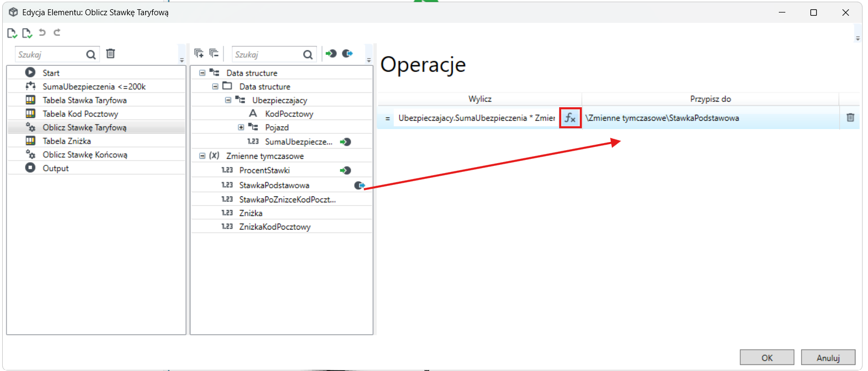
Task: Collapse the Zmienne tymczasowe group
Action: click(x=202, y=156)
